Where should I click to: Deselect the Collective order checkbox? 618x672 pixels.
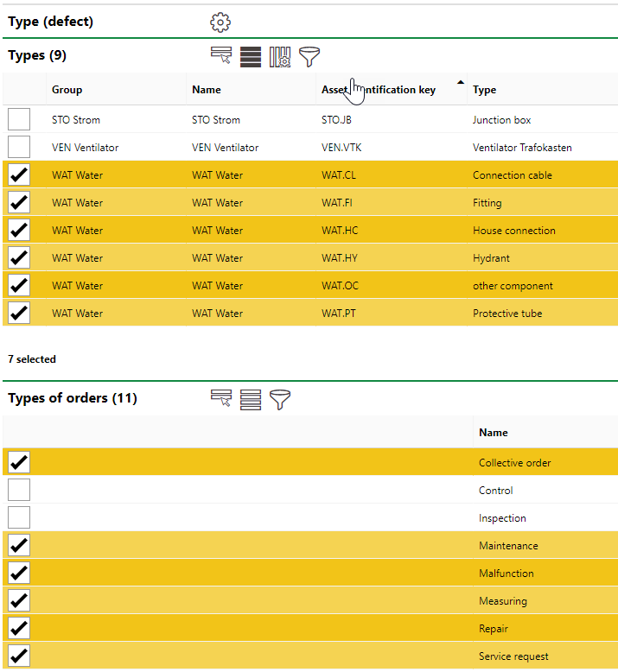19,463
